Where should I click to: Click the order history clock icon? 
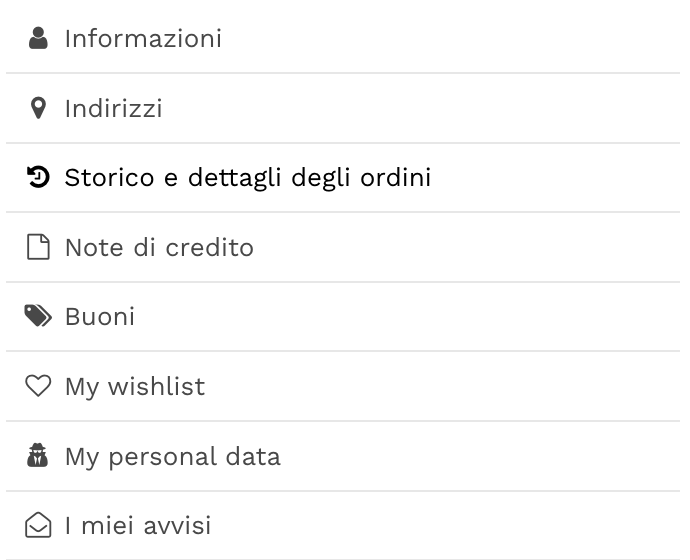coord(38,177)
